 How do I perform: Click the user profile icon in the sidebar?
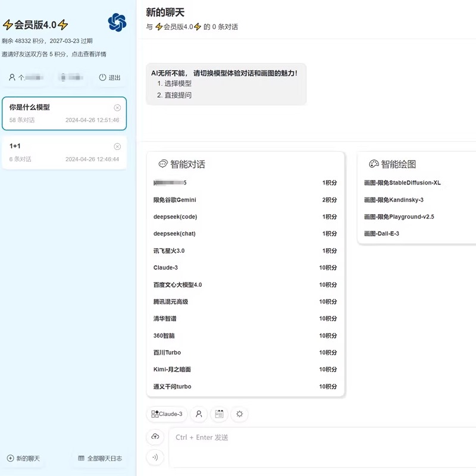[x=11, y=77]
